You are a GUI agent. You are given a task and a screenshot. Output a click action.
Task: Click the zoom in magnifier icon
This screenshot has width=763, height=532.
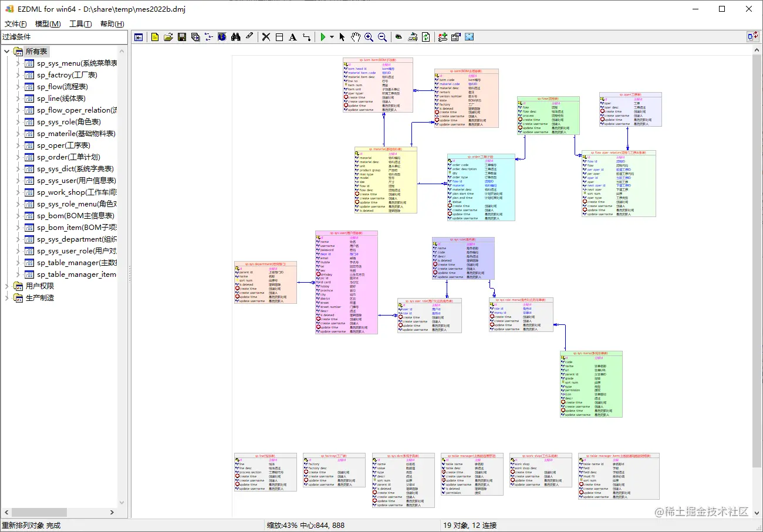pos(369,37)
